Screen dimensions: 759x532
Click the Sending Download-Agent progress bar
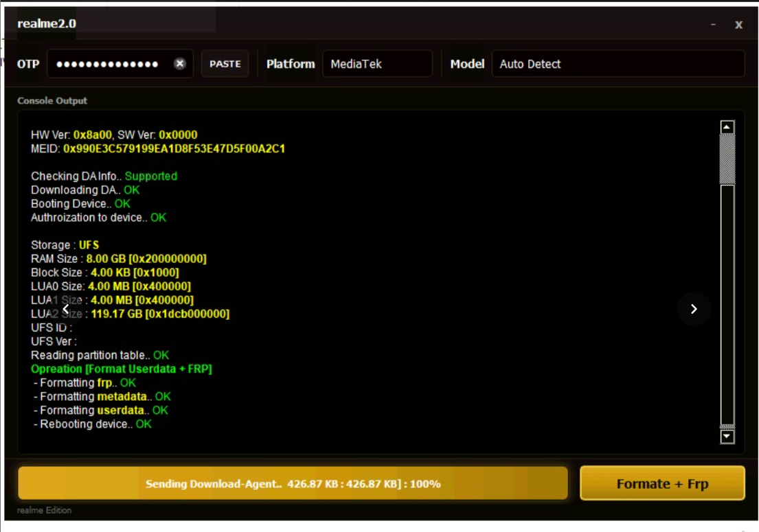pyautogui.click(x=293, y=484)
